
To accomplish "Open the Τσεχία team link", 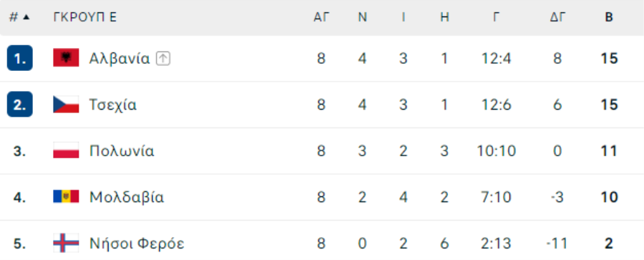I will point(113,105).
